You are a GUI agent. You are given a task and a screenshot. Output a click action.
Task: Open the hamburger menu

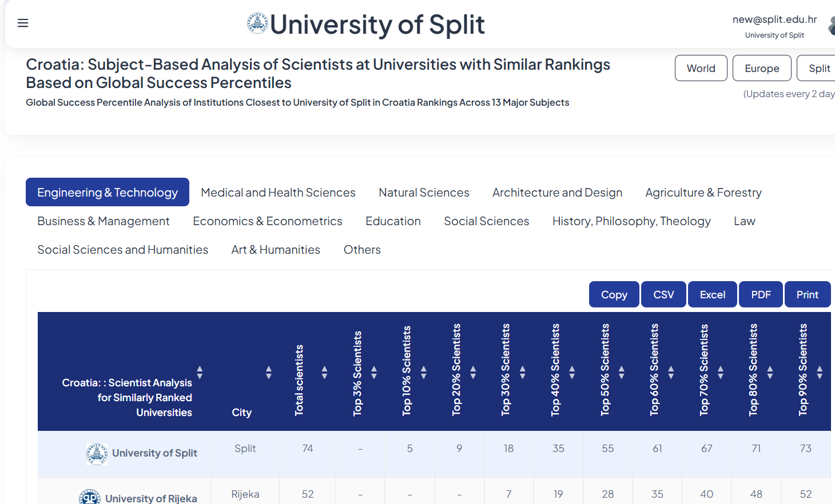(23, 23)
